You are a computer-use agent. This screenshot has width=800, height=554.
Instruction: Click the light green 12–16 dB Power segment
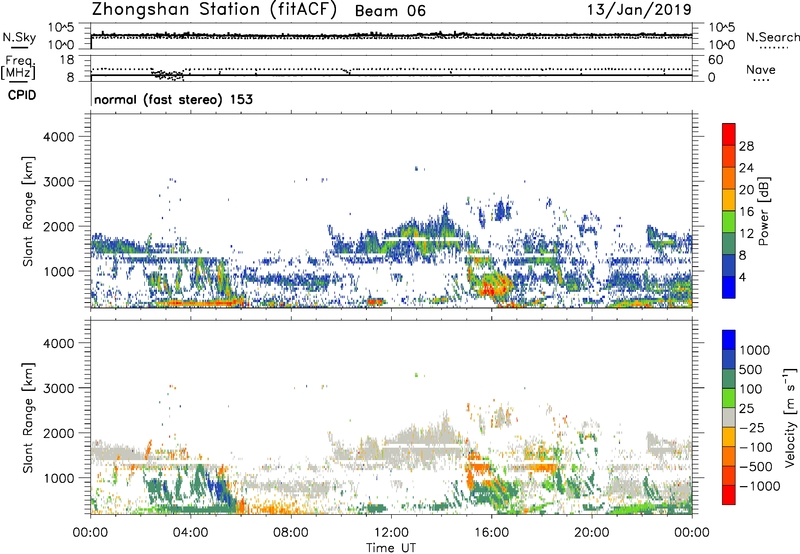click(729, 221)
